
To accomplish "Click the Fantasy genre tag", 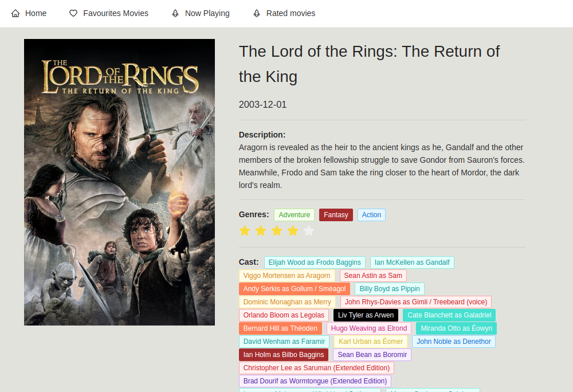I will point(336,215).
